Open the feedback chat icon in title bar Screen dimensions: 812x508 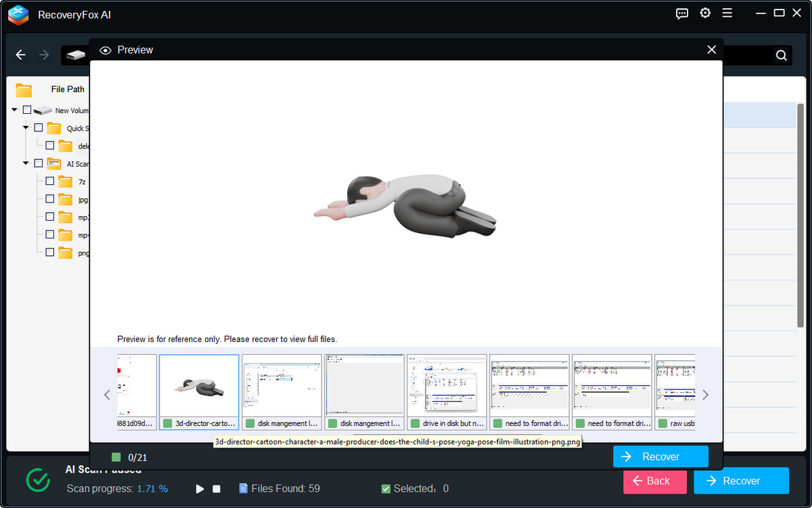tap(682, 14)
